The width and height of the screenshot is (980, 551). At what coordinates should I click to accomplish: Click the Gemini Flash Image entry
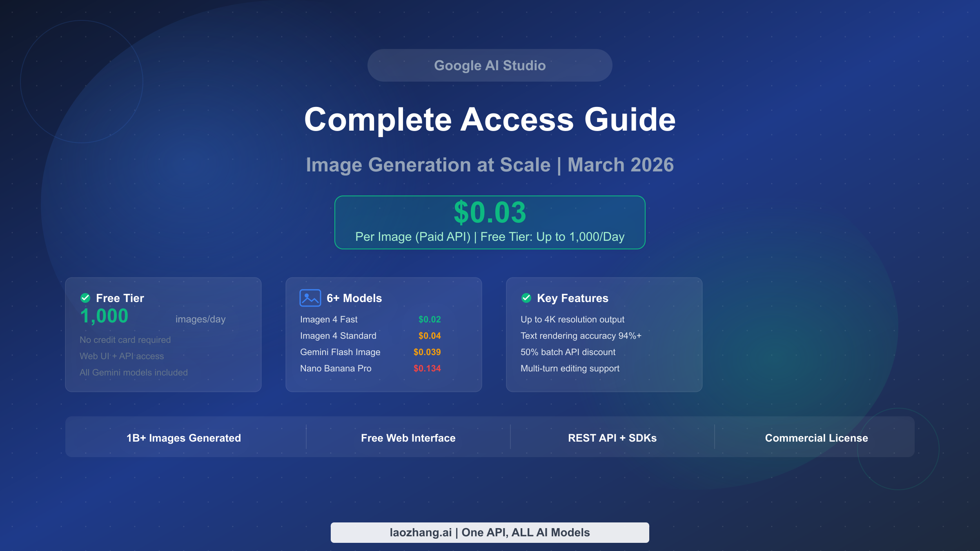[x=340, y=352]
